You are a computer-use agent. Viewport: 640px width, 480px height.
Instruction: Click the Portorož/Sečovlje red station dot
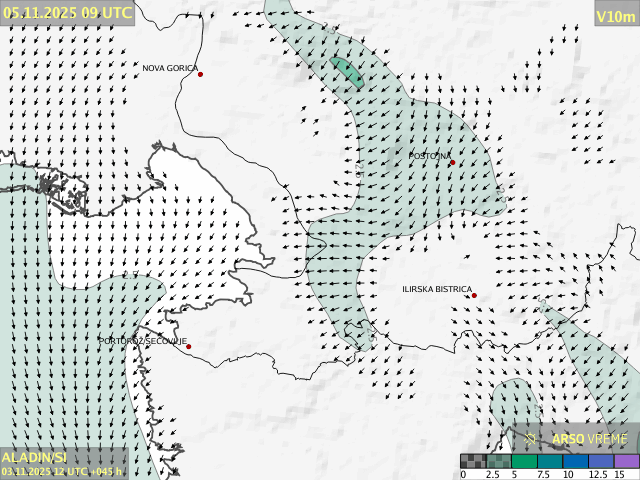pos(188,346)
